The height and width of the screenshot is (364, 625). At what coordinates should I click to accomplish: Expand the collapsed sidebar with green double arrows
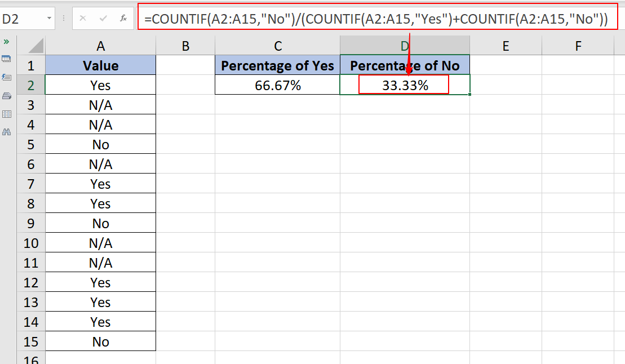point(7,41)
